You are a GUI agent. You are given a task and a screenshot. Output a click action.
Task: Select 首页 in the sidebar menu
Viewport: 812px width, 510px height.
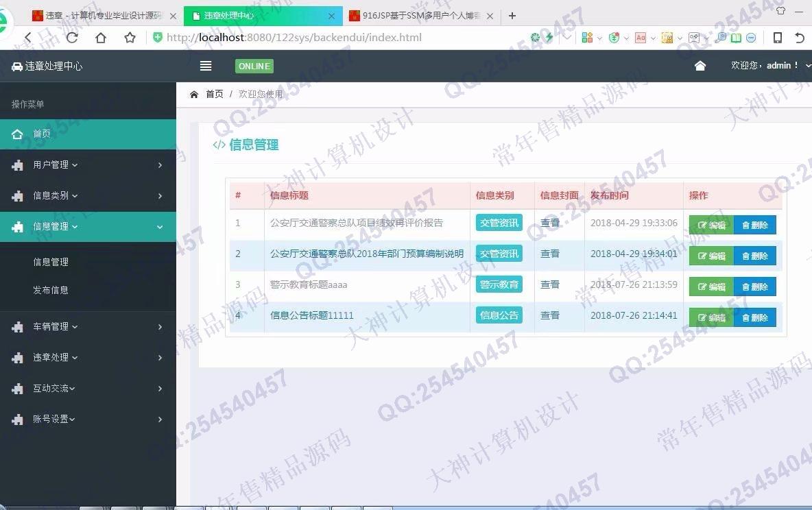(x=88, y=134)
